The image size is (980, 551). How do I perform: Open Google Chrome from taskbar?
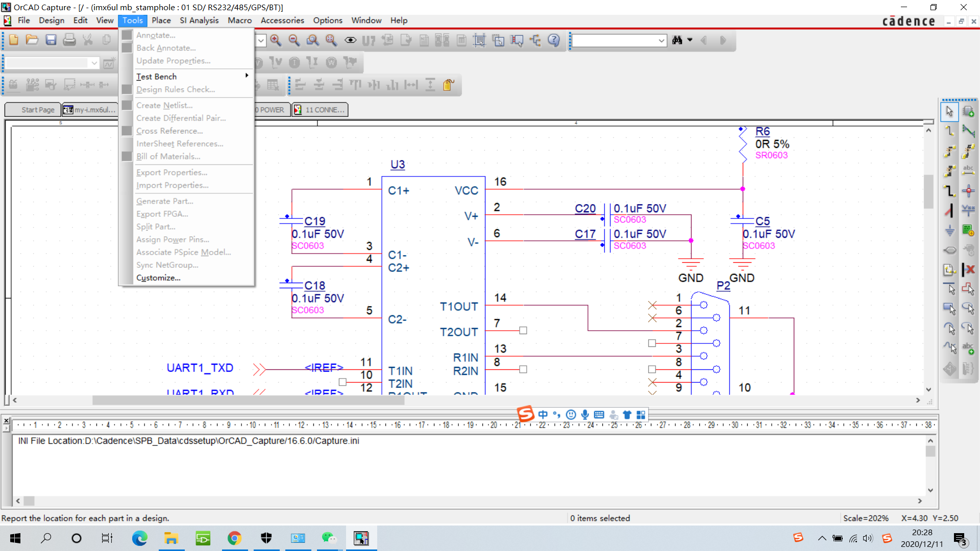pos(234,538)
